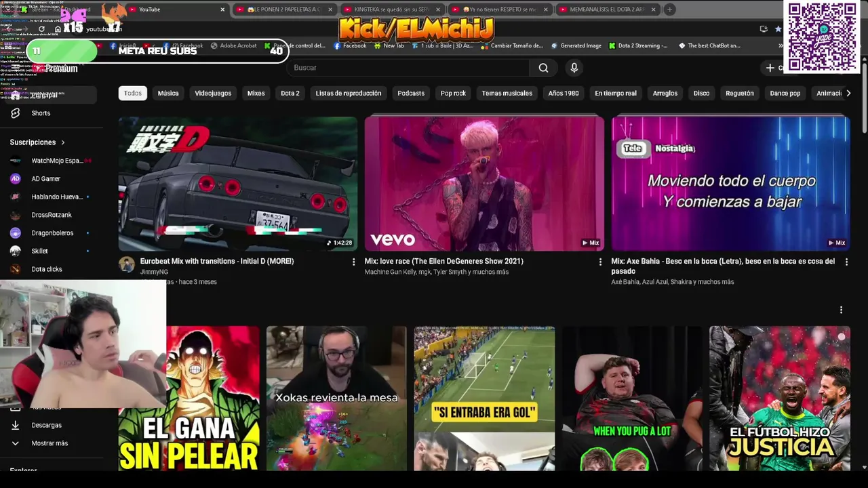Open Dragonboleros channel avatar

coord(15,233)
